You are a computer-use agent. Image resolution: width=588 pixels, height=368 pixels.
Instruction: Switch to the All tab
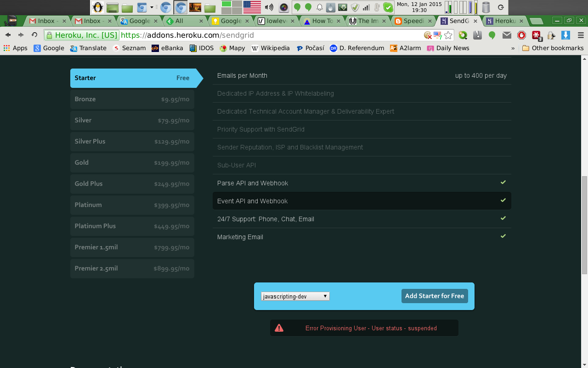[x=184, y=21]
